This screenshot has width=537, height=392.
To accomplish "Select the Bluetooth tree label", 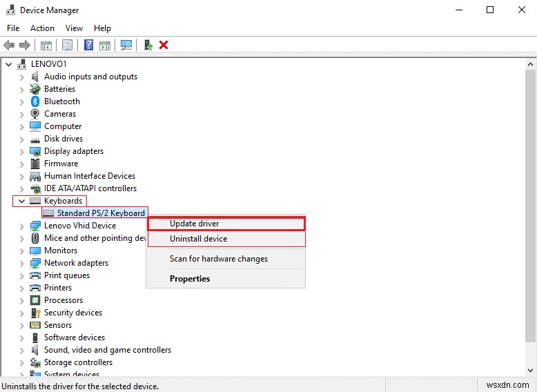I will click(x=61, y=101).
